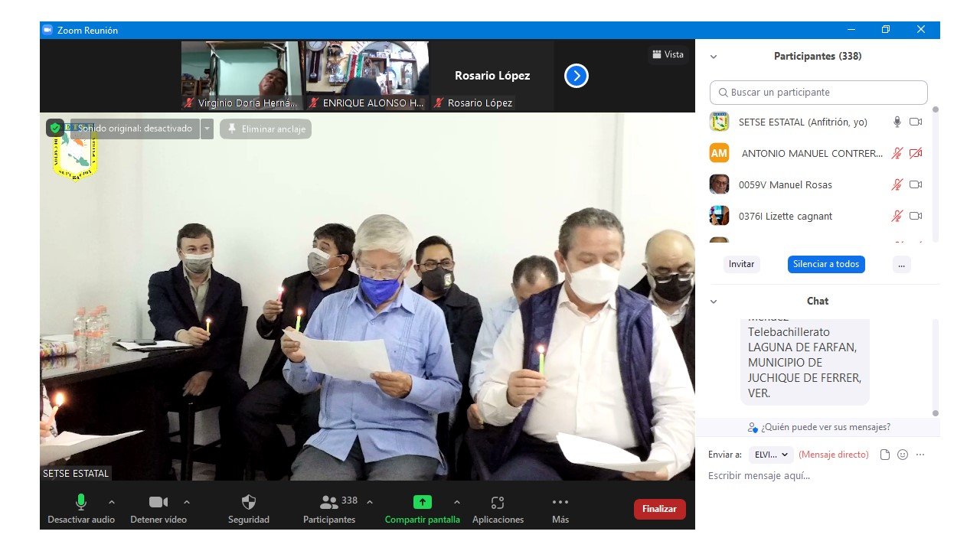Click the red Finalizar button

[659, 509]
